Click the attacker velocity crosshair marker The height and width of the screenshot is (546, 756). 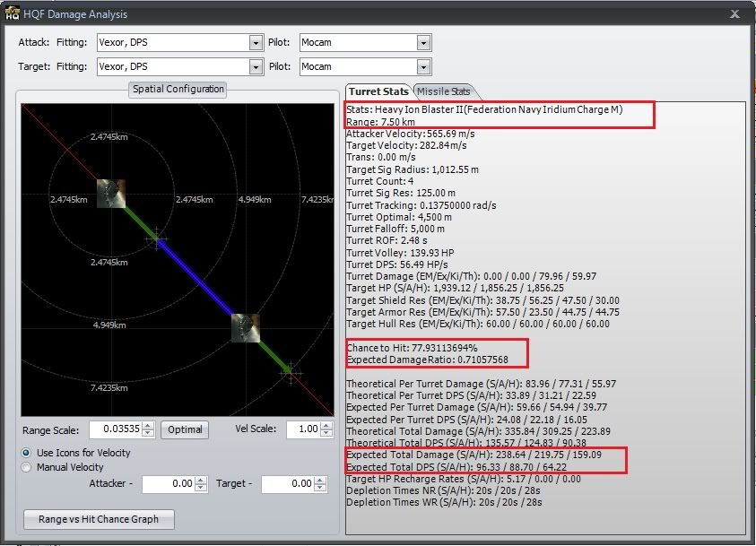pos(157,238)
